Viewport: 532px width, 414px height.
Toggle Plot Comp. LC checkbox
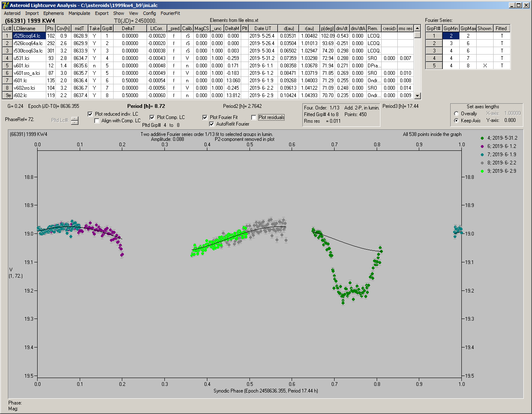point(152,117)
